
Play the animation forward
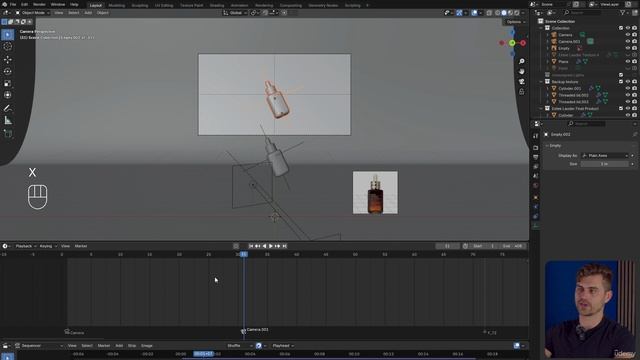pyautogui.click(x=271, y=246)
